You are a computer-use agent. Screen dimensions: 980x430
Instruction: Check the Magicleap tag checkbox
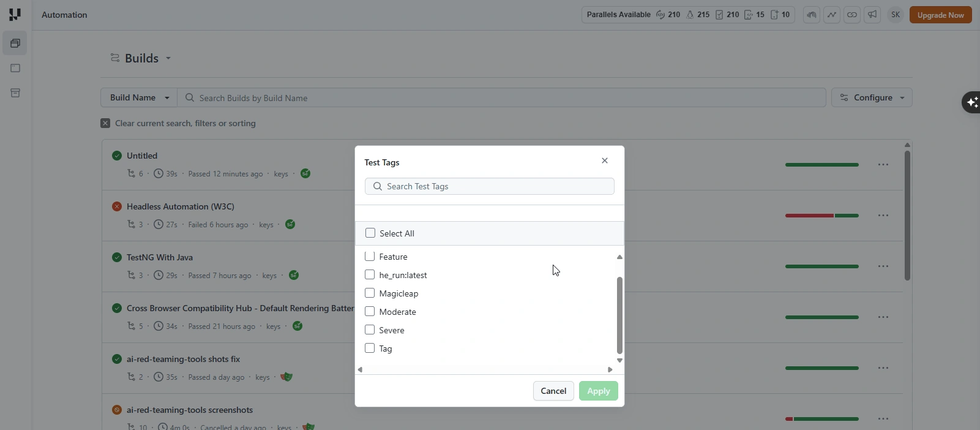click(x=370, y=293)
